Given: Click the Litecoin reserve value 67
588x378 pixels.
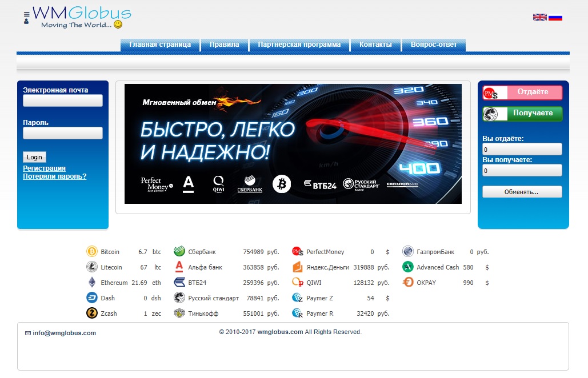Looking at the screenshot, I should [x=143, y=267].
